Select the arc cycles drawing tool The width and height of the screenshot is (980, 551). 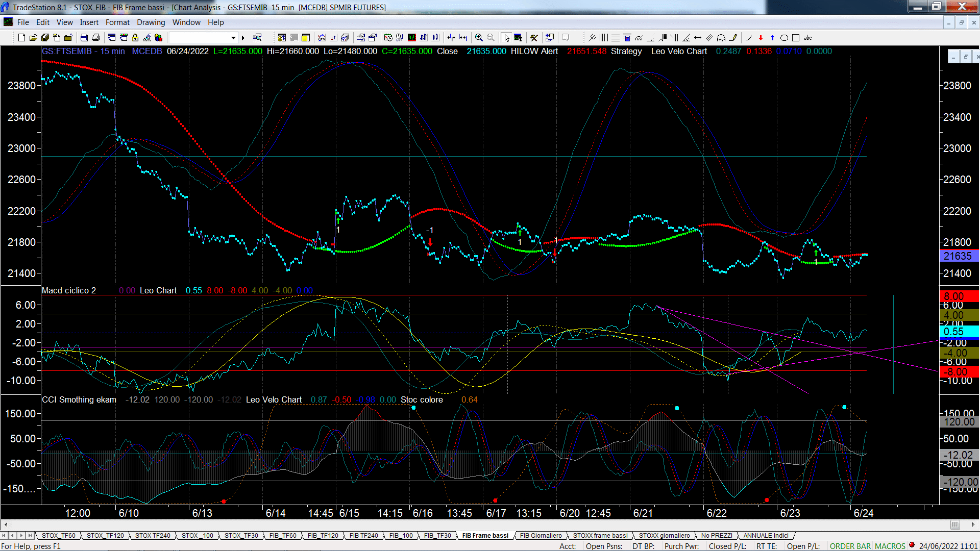721,38
